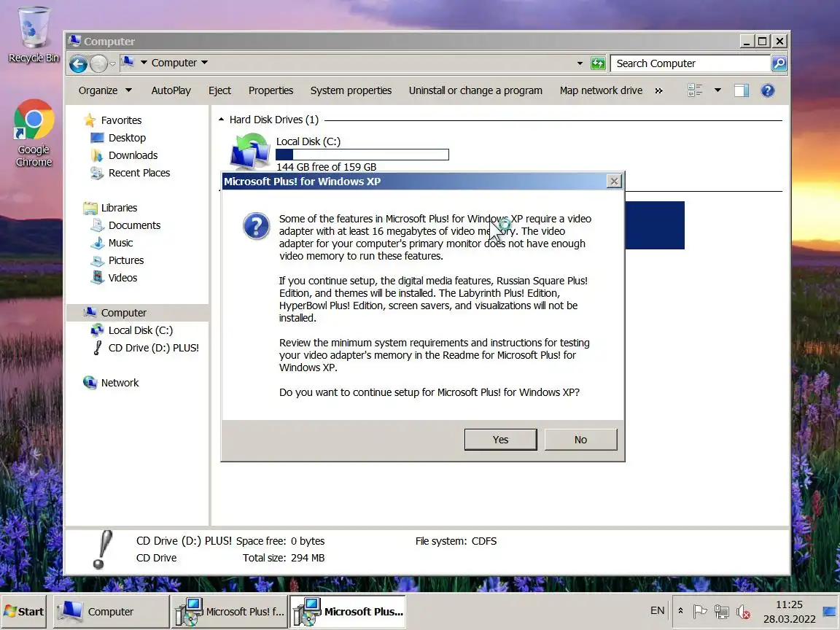This screenshot has height=630, width=840.
Task: Click the muted volume tray icon
Action: click(x=742, y=611)
